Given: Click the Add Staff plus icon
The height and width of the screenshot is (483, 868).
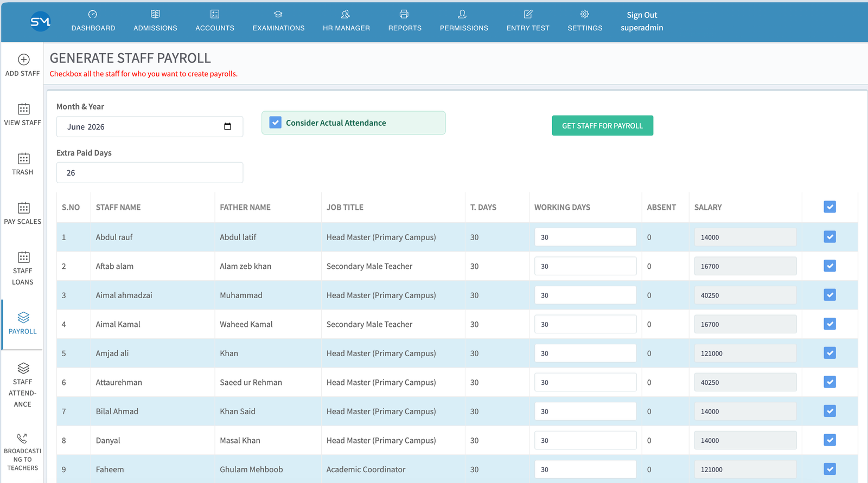Looking at the screenshot, I should 24,60.
